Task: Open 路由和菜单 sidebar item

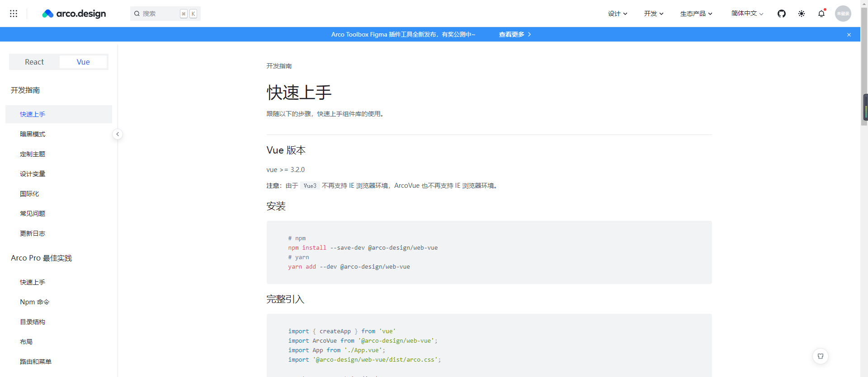Action: [59, 362]
